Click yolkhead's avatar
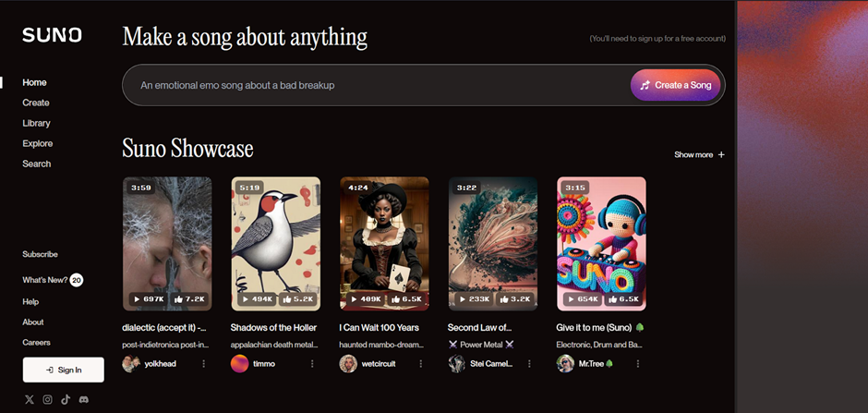This screenshot has width=868, height=413. [x=131, y=364]
